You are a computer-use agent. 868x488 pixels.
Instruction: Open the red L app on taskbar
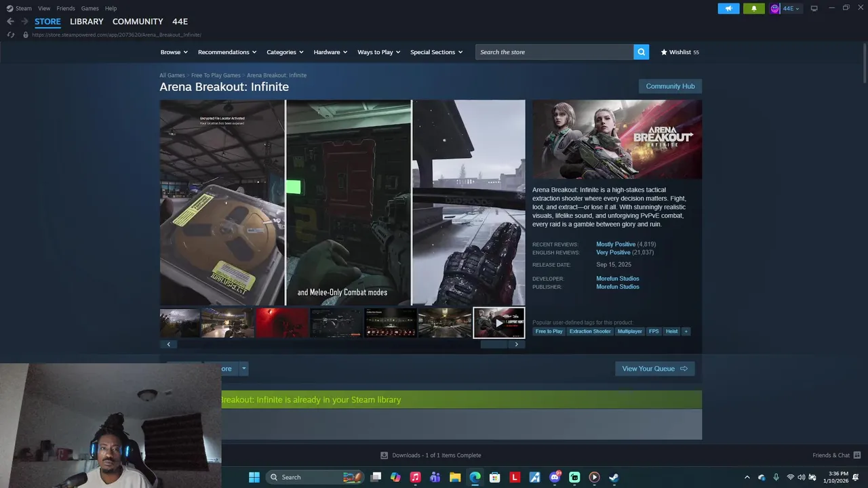pyautogui.click(x=515, y=477)
